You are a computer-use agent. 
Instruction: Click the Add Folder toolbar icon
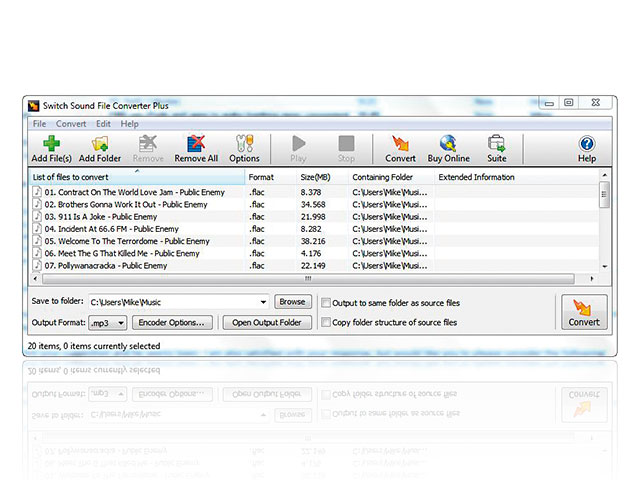click(100, 144)
